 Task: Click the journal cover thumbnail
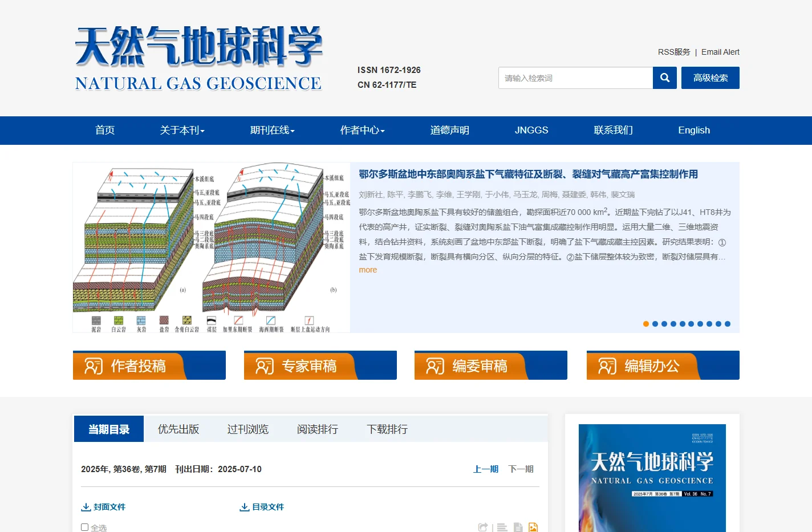[x=652, y=478]
